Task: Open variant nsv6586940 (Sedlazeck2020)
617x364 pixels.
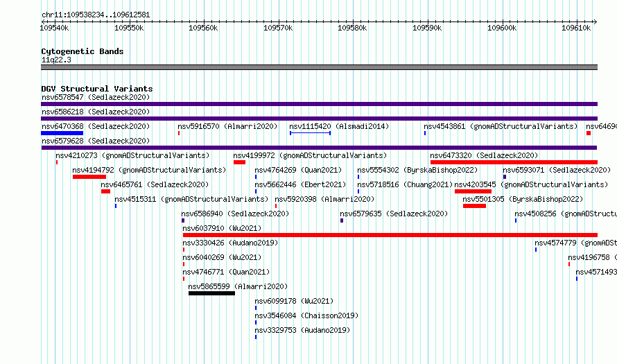Action: 235,214
